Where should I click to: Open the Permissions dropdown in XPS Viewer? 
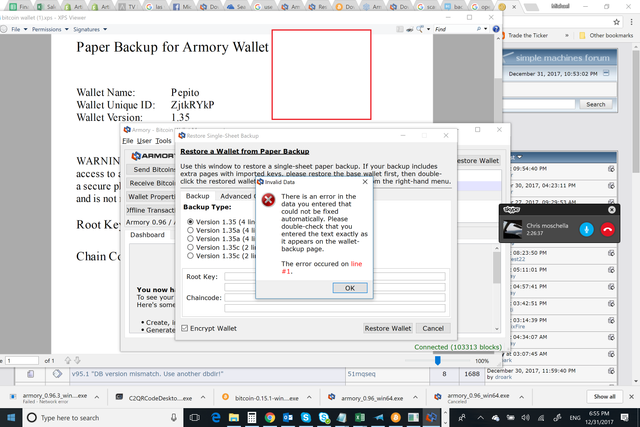[50, 29]
